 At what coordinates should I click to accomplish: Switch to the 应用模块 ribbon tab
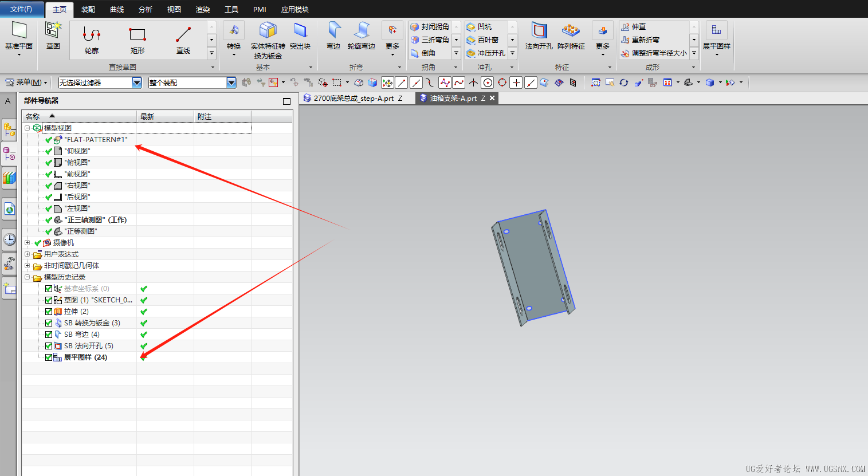[x=295, y=10]
